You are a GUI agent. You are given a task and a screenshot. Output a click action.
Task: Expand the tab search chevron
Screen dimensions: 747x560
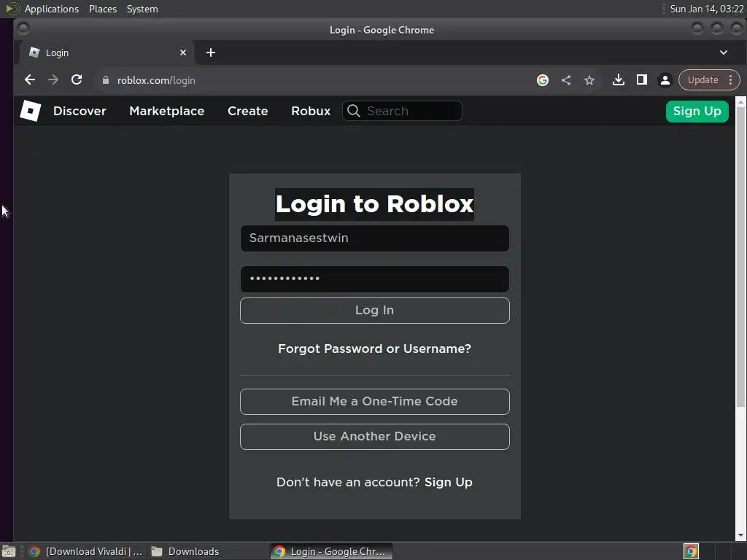pyautogui.click(x=723, y=52)
